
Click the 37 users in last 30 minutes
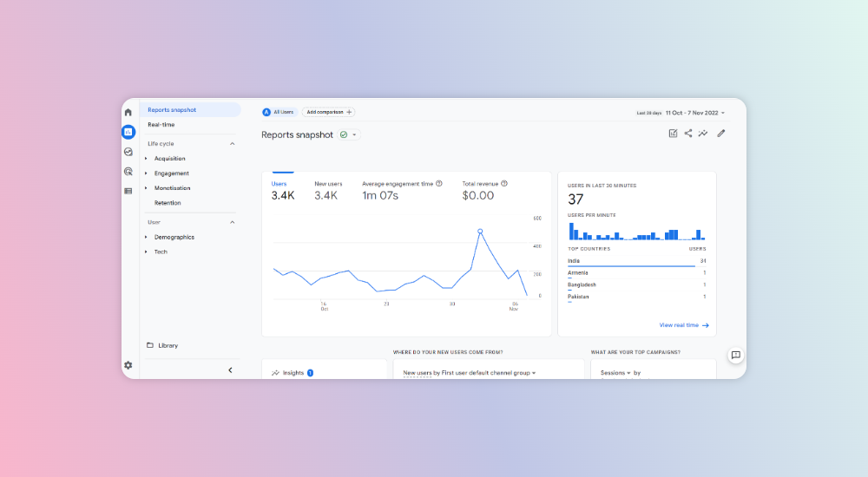click(x=575, y=199)
